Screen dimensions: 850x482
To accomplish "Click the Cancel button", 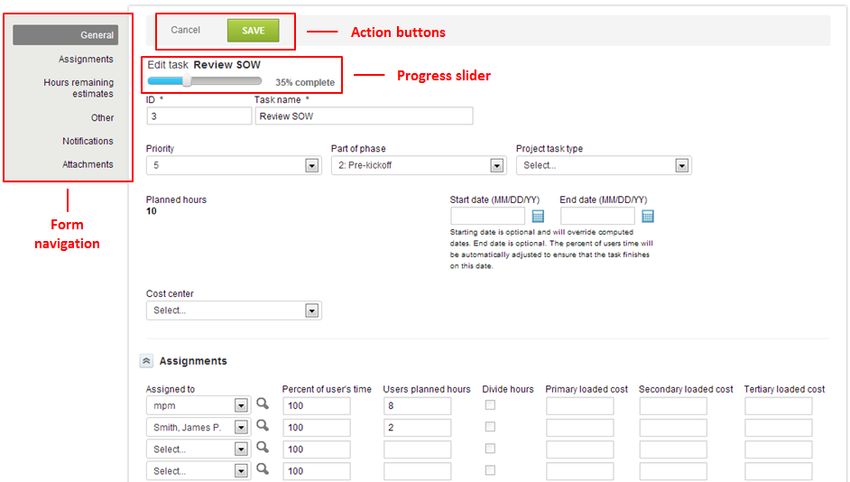I will pos(185,30).
